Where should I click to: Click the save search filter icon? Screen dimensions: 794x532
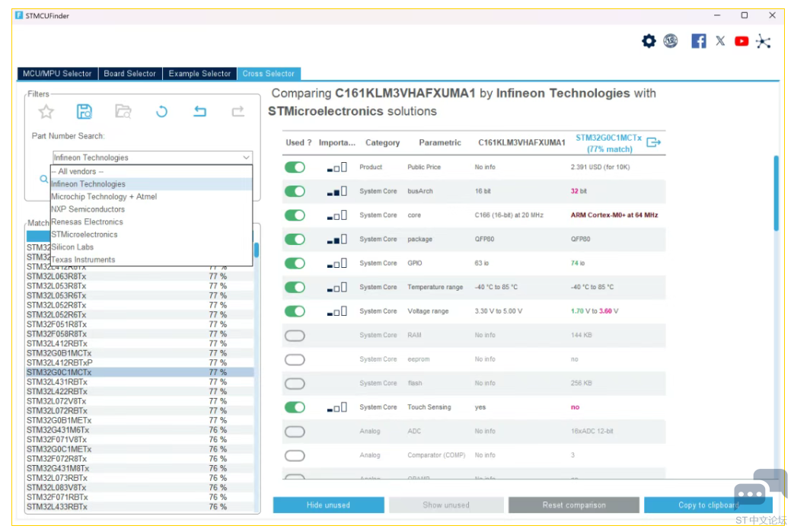[84, 111]
